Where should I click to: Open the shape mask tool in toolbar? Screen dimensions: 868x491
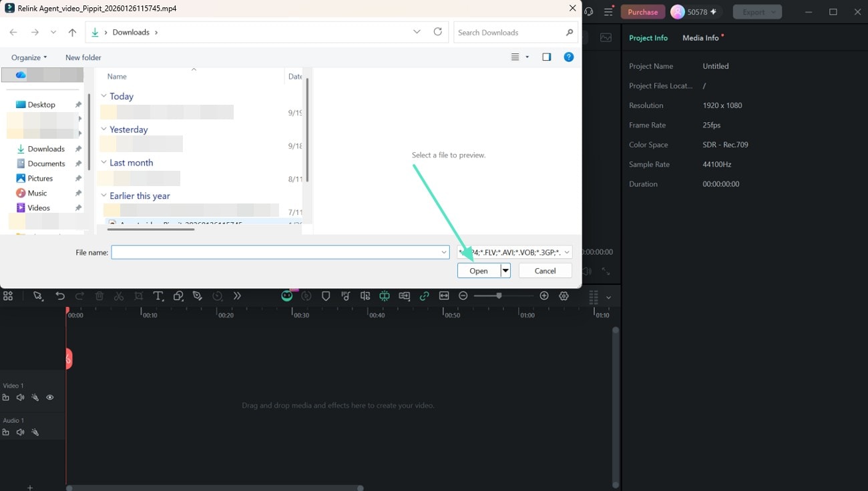178,296
